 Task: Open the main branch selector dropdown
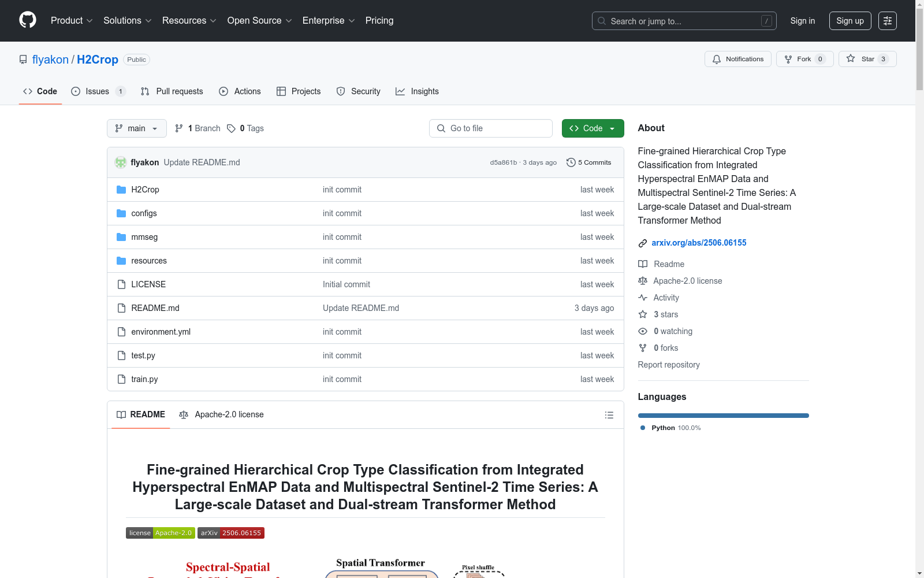click(x=137, y=128)
